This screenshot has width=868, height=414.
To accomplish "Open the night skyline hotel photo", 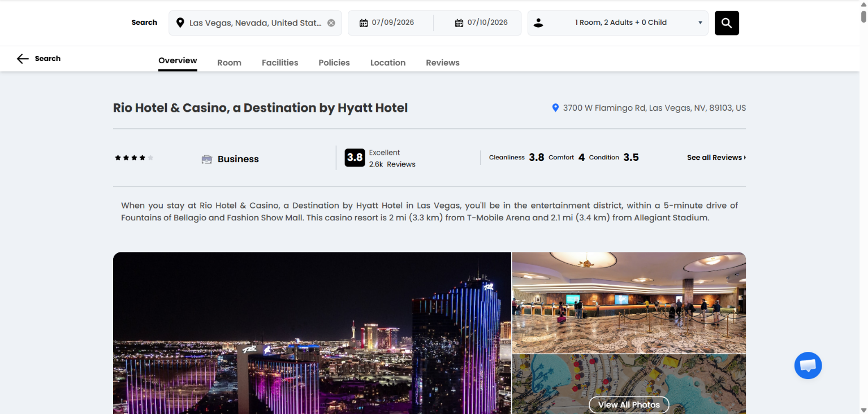I will point(312,333).
